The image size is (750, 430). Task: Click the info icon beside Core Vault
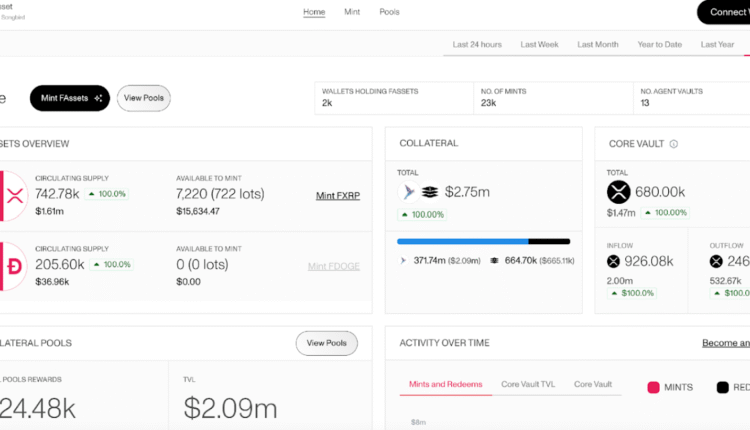point(673,144)
